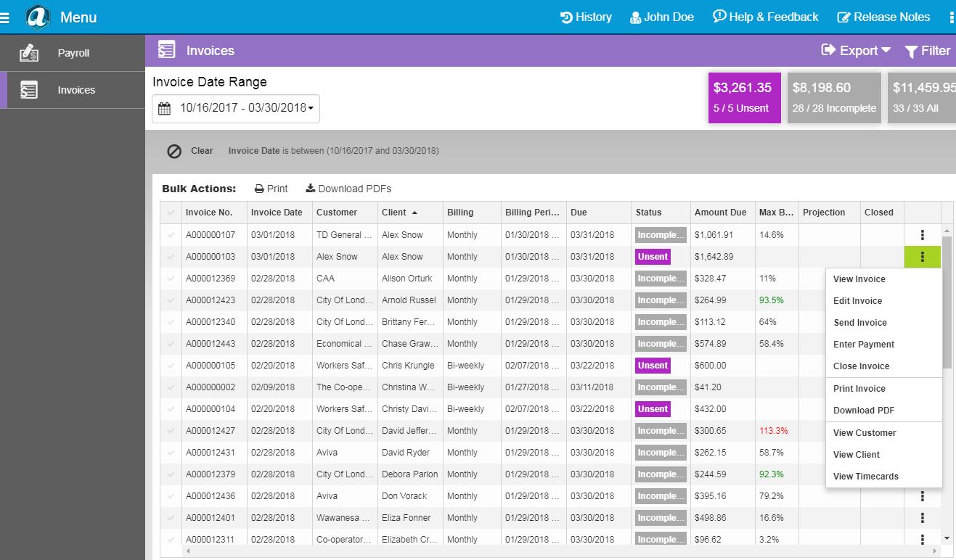Select Enter Payment menu item

883,345
